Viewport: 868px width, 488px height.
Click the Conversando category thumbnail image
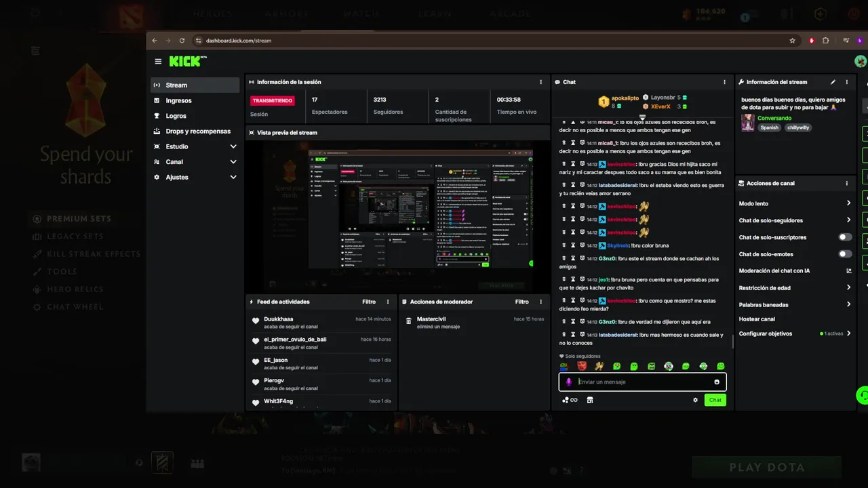(748, 123)
